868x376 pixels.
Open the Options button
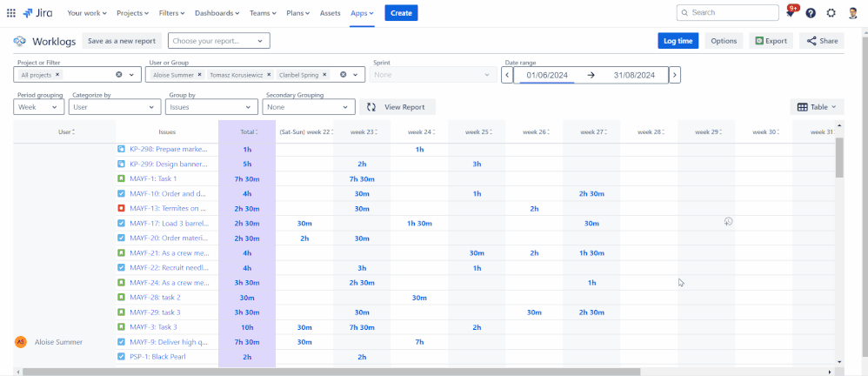(x=724, y=41)
